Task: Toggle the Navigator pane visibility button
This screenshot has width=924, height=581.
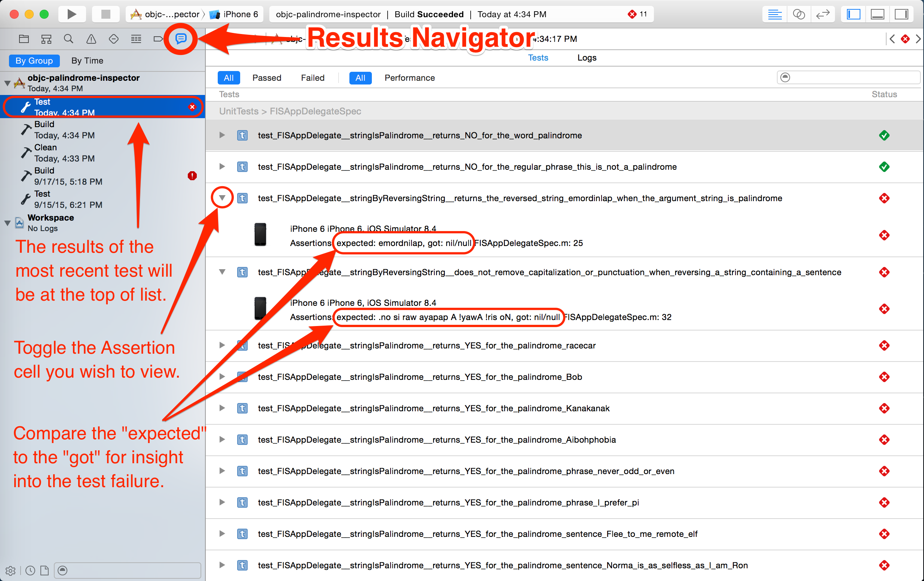Action: pyautogui.click(x=853, y=14)
